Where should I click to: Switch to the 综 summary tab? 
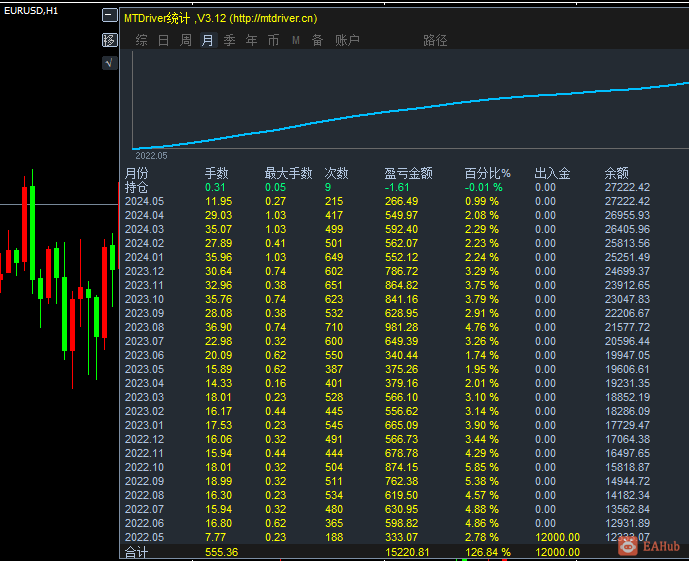pyautogui.click(x=141, y=40)
